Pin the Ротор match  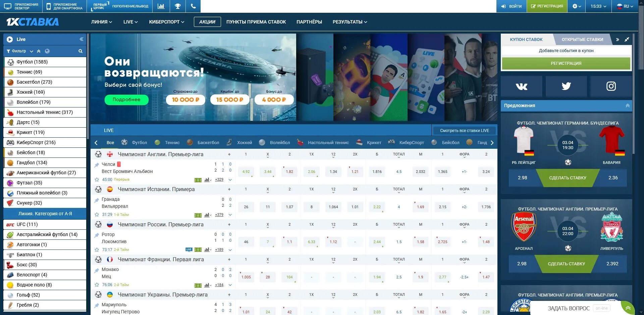(97, 235)
